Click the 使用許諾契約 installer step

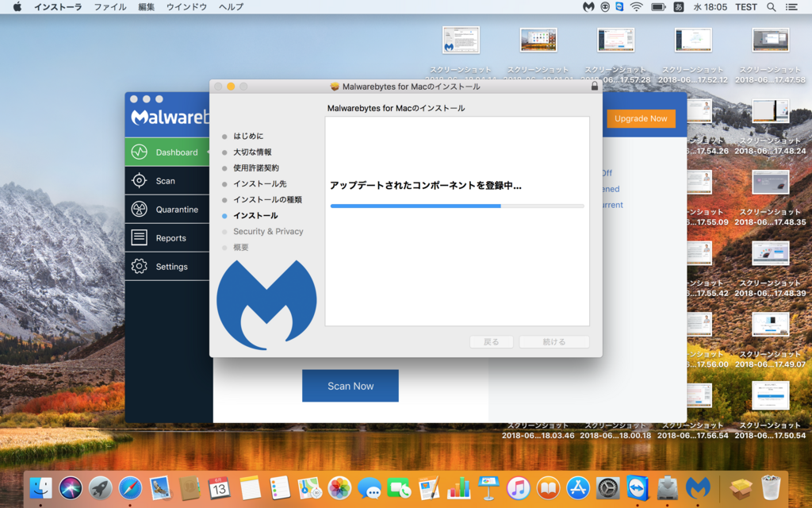pos(256,167)
